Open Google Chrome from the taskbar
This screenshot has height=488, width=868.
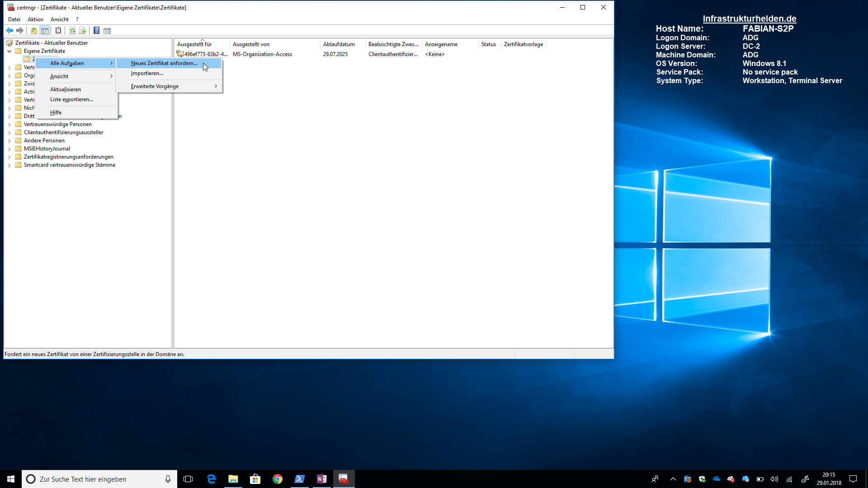(x=278, y=479)
